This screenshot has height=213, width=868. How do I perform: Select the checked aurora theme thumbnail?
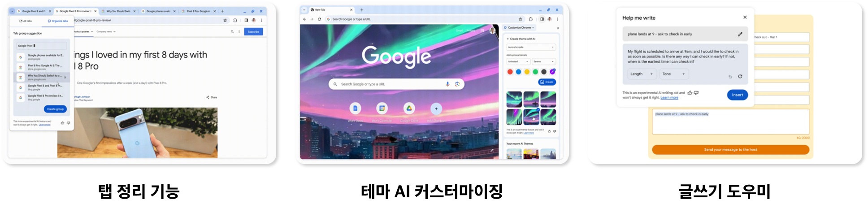click(531, 117)
